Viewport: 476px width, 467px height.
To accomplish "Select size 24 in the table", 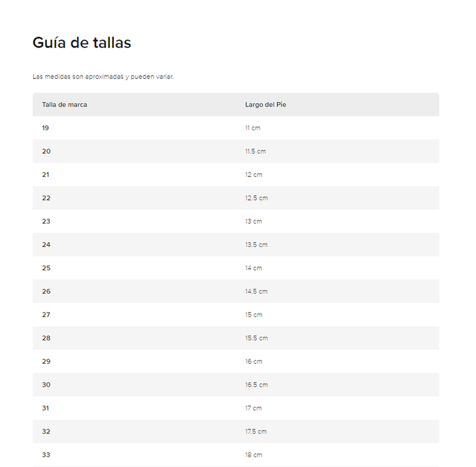I will (x=47, y=245).
